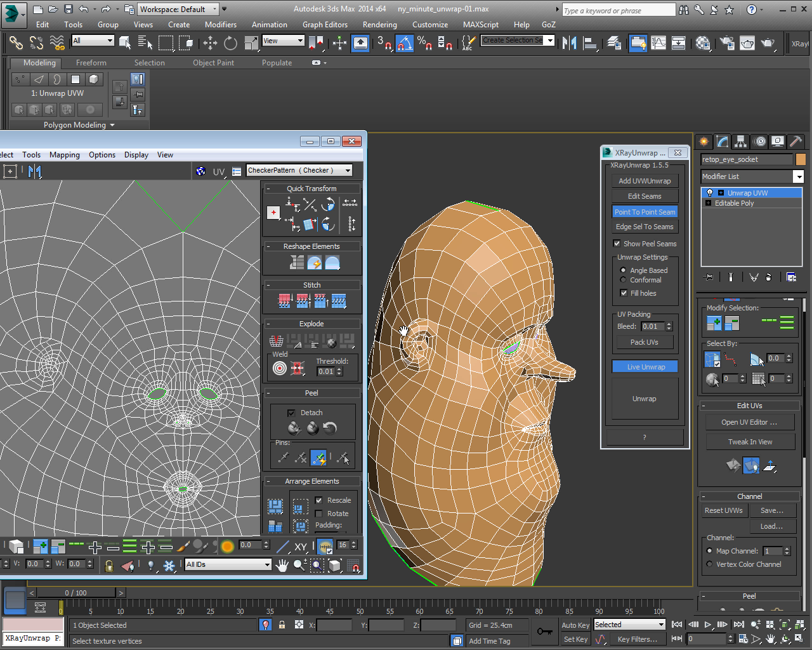Click the Pack Custom icon in Arrange Elements
The width and height of the screenshot is (812, 650).
coord(275,506)
